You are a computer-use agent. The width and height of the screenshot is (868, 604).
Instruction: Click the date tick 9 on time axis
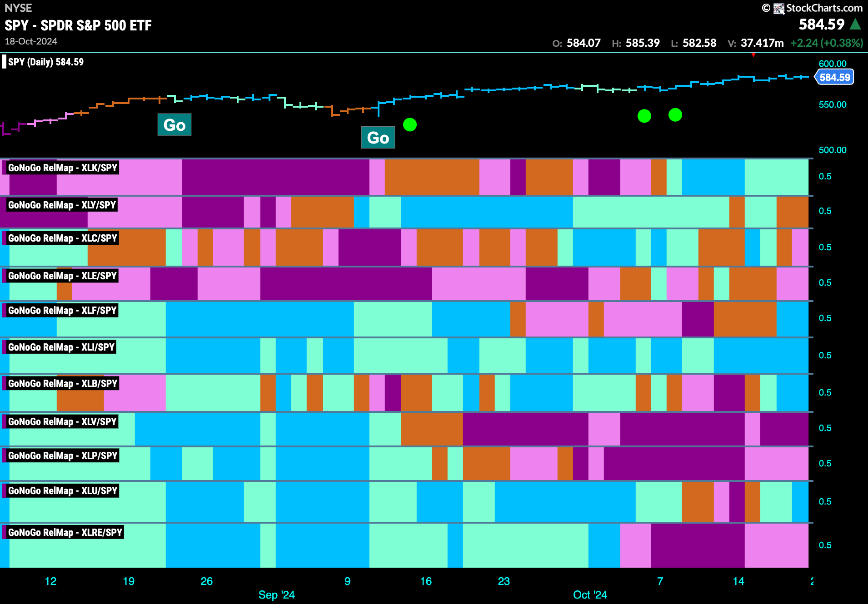348,581
